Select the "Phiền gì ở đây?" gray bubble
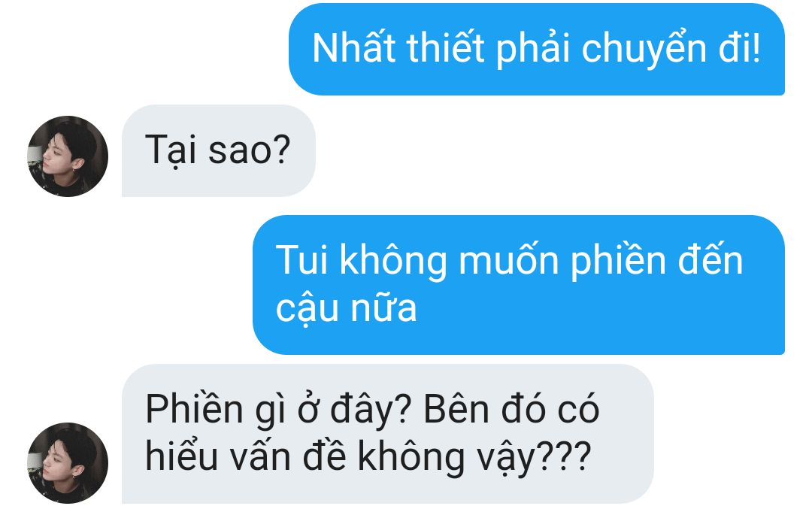This screenshot has height=506, width=812. pos(388,434)
